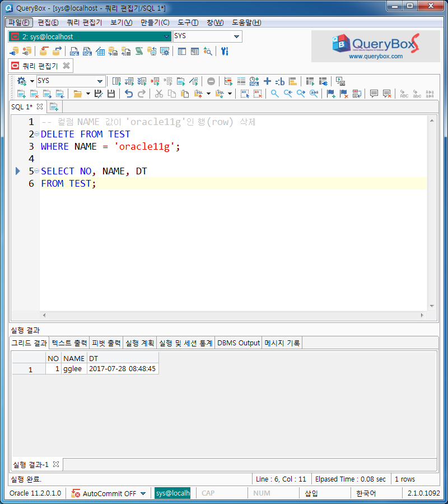Click the editor horizontal scrollbar right arrow
Image resolution: width=448 pixels, height=504 pixels.
422,315
